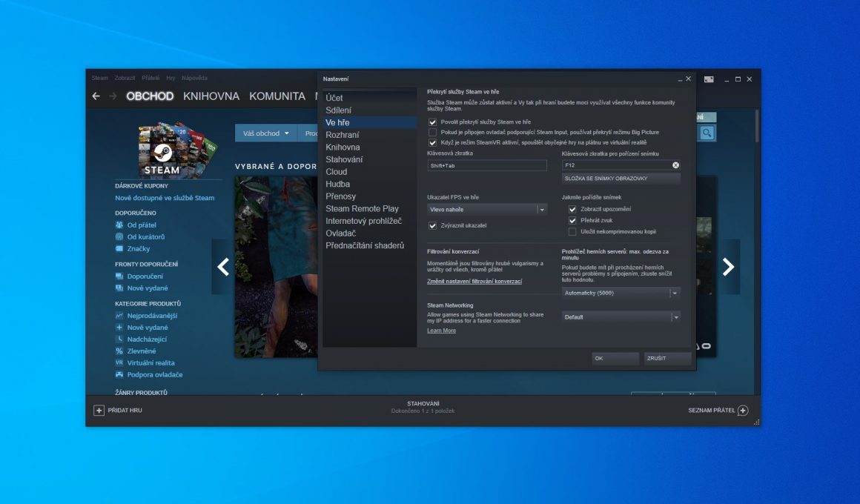
Task: Open 'Změnit nastavení filtrování konverzací' link
Action: (474, 282)
